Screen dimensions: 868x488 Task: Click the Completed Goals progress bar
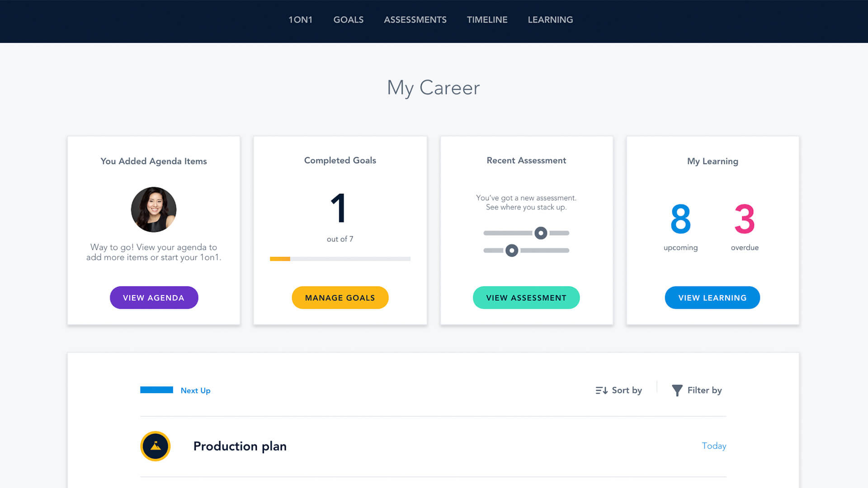[x=340, y=258]
